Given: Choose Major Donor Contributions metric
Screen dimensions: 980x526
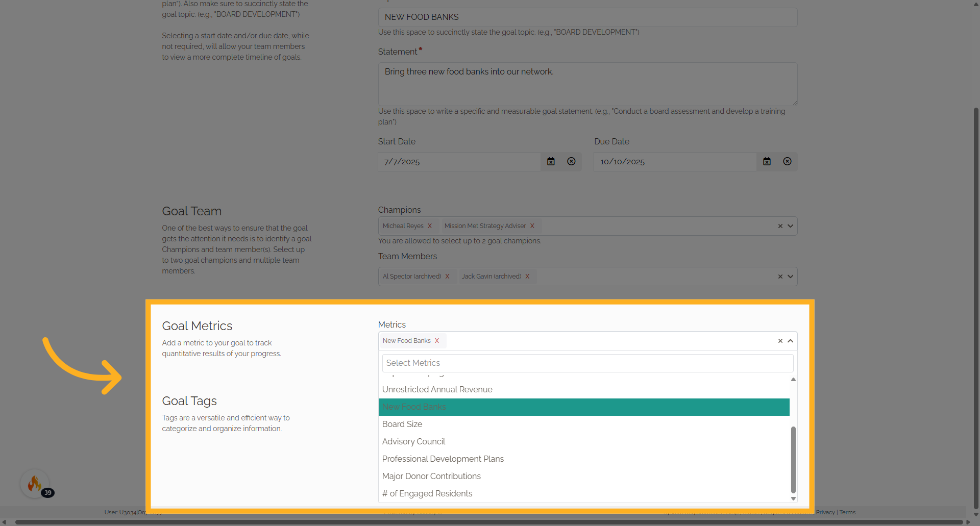Looking at the screenshot, I should [x=584, y=477].
